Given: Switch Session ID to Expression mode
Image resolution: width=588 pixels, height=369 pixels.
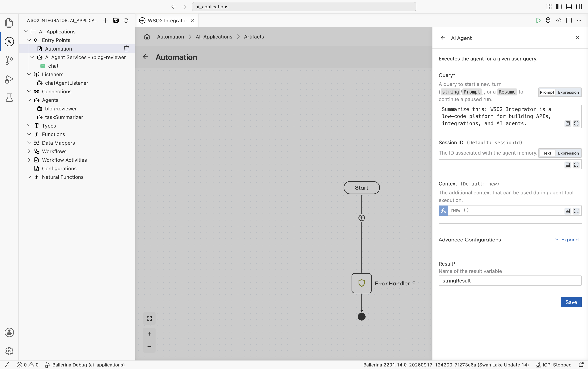Looking at the screenshot, I should click(568, 153).
